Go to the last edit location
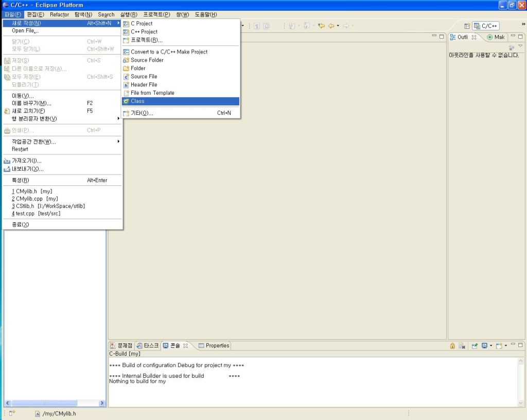 tap(321, 26)
